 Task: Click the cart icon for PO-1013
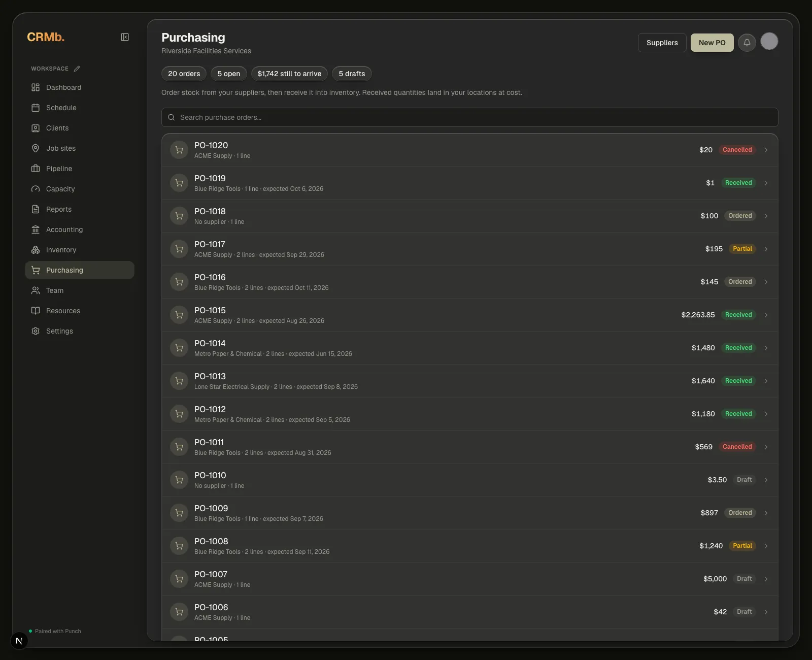pyautogui.click(x=179, y=381)
